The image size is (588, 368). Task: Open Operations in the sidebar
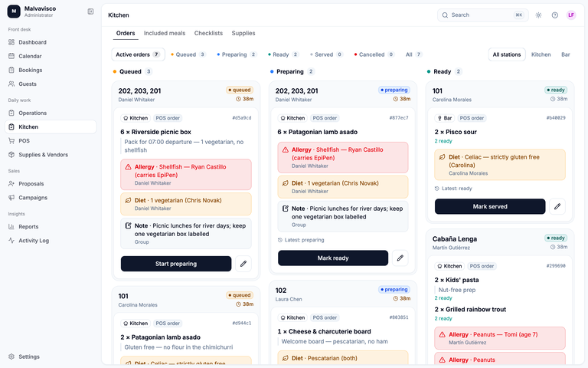tap(51, 113)
